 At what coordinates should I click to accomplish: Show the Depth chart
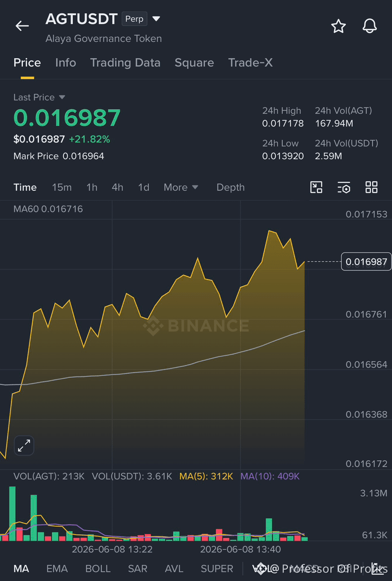pyautogui.click(x=231, y=187)
